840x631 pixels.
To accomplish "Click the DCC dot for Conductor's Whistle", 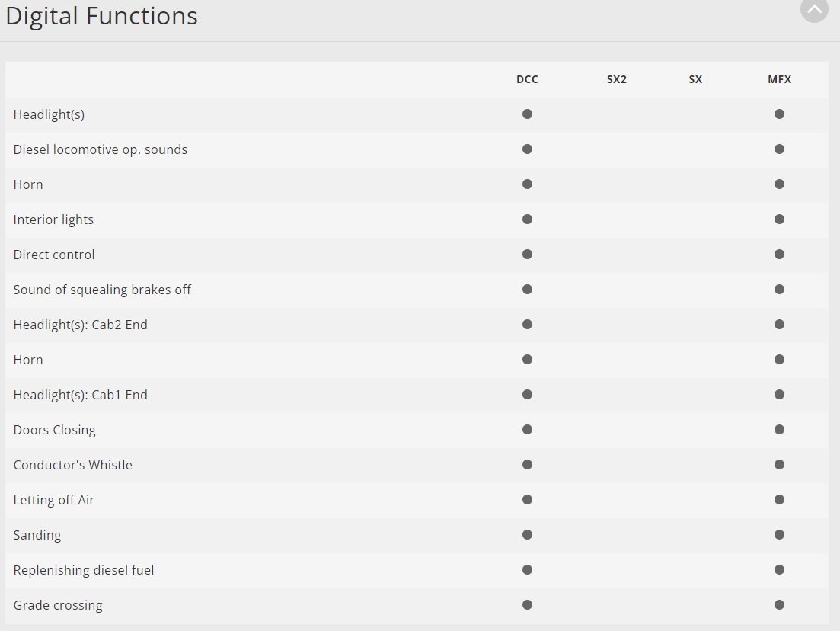I will click(527, 465).
